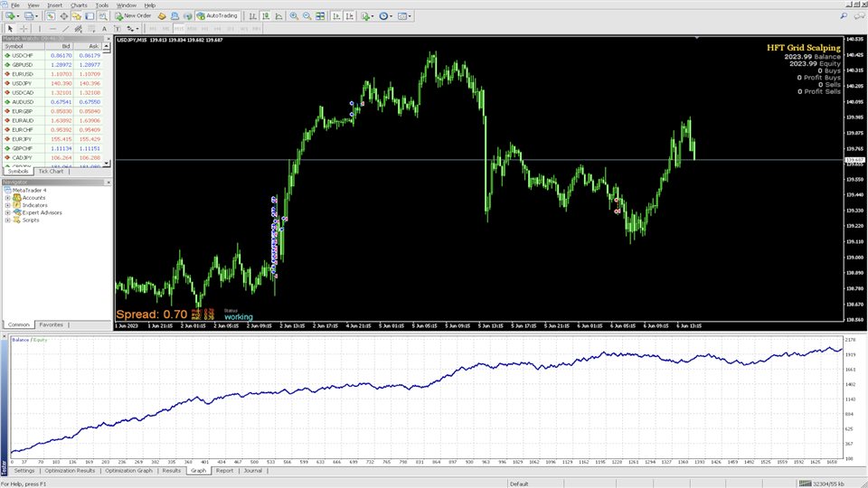This screenshot has width=868, height=488.
Task: Switch to the Report tab
Action: click(223, 471)
